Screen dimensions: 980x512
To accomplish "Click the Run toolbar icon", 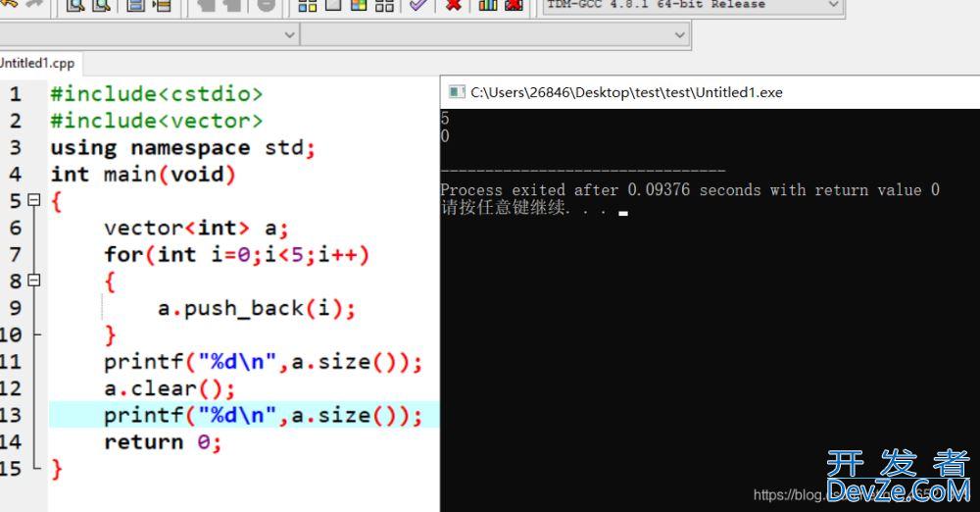I will 333,5.
